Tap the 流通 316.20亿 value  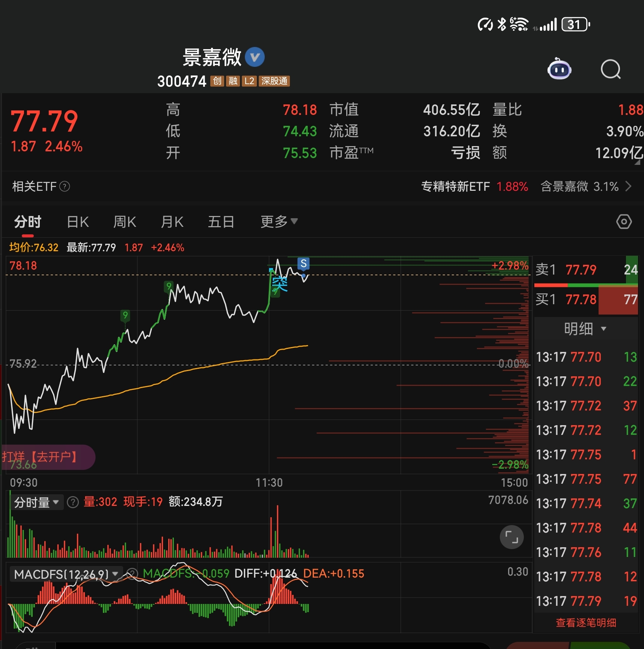(451, 131)
